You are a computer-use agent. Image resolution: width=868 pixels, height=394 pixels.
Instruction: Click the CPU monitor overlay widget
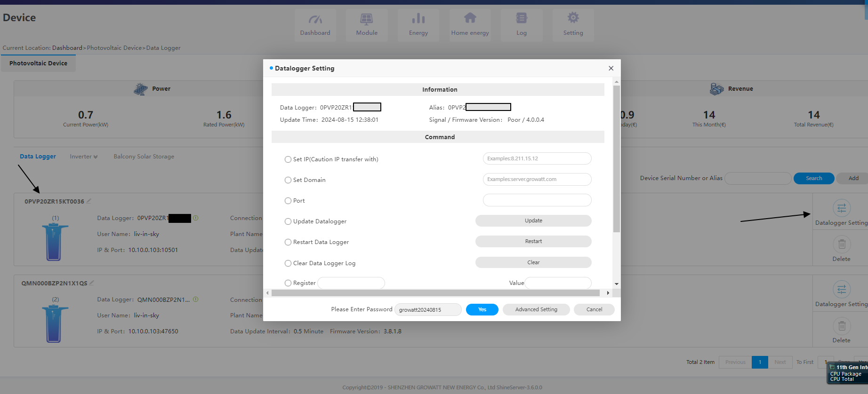pos(848,373)
